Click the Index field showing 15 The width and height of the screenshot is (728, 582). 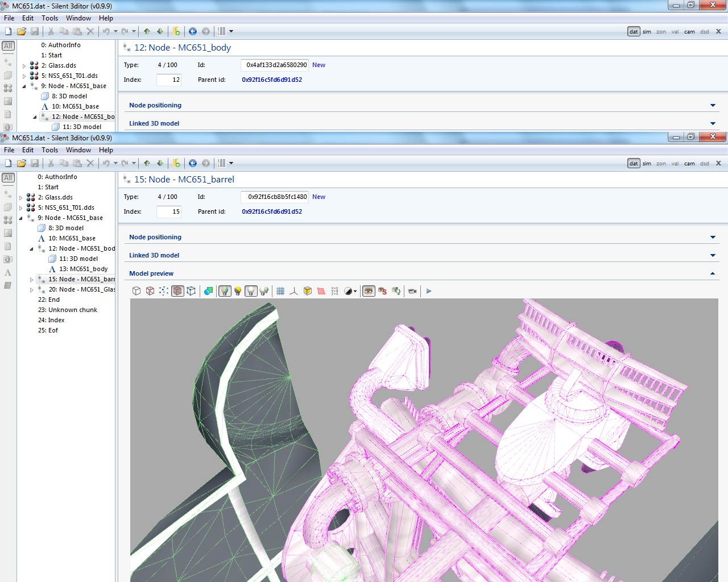[169, 211]
